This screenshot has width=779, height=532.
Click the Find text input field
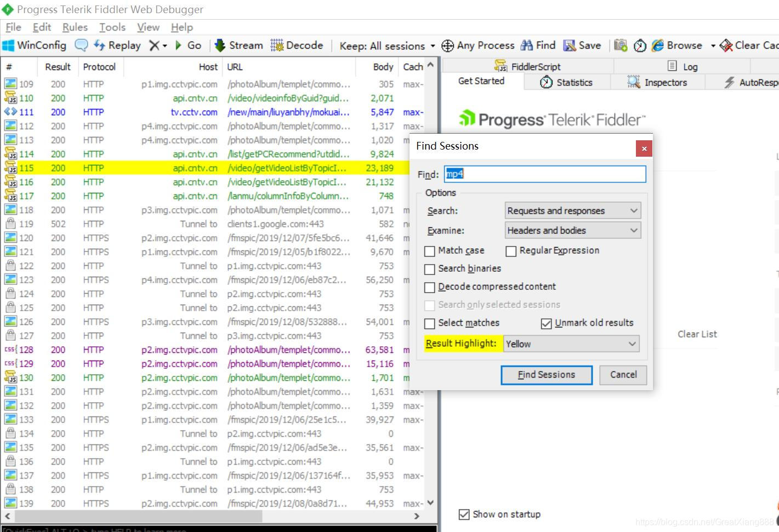tap(545, 174)
